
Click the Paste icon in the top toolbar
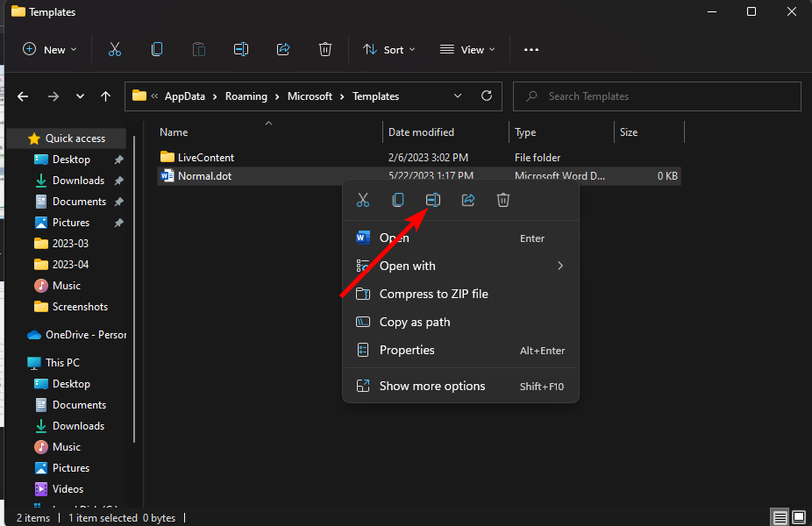(x=199, y=50)
